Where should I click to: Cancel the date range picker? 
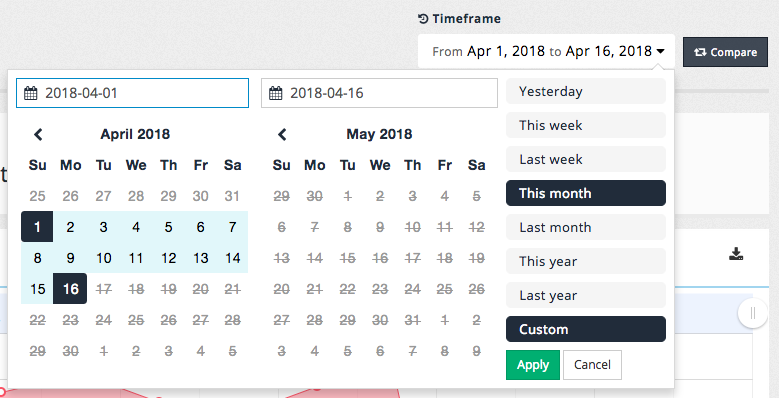[x=592, y=365]
